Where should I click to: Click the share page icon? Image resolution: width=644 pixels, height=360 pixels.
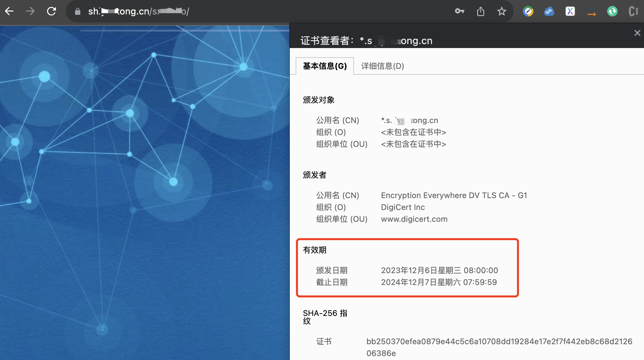click(481, 12)
